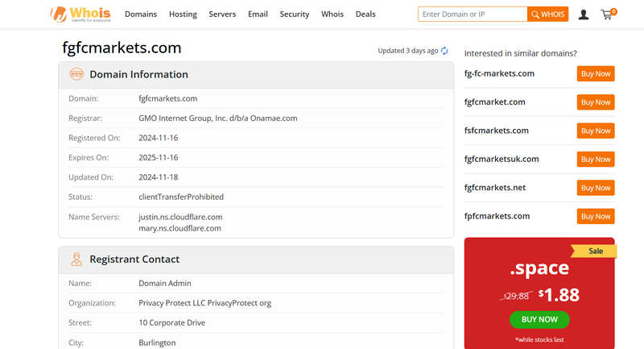644x349 pixels.
Task: Focus the Enter Domain or IP field
Action: click(x=473, y=14)
